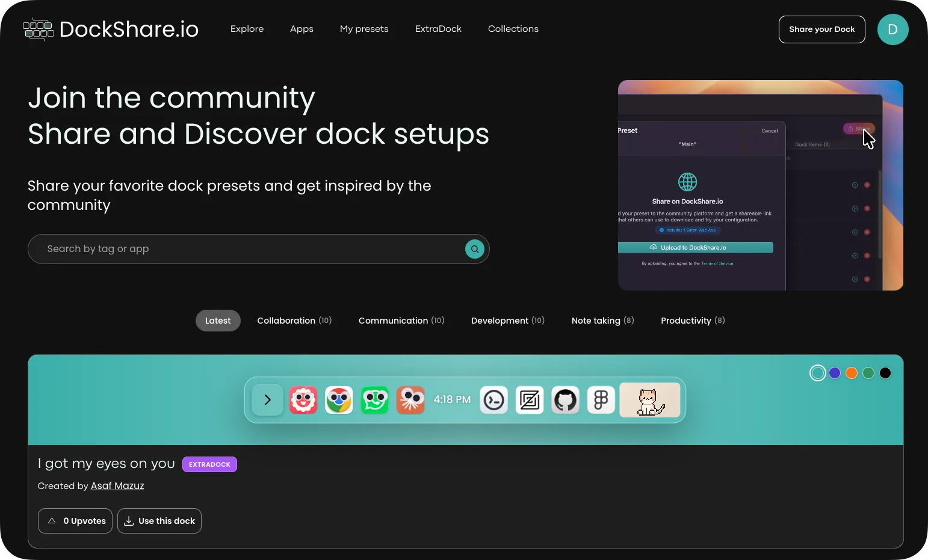Click the Figma dock icon
Image resolution: width=928 pixels, height=560 pixels.
click(601, 400)
